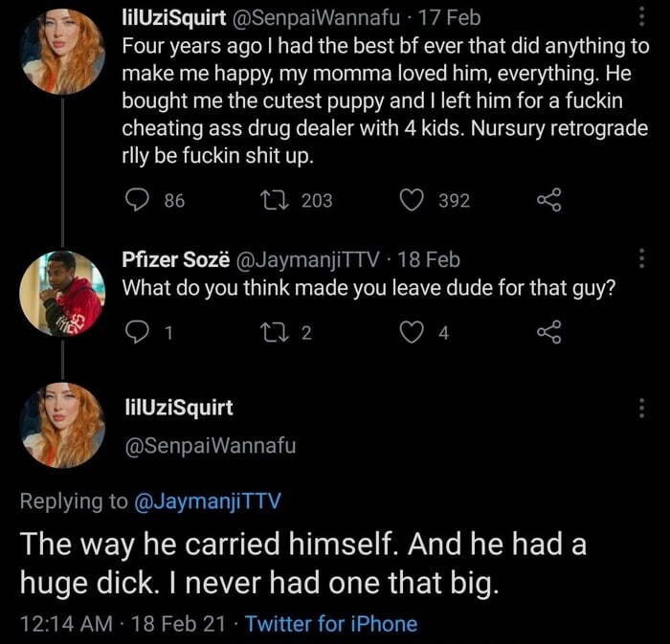670x644 pixels.
Task: Like the tweet with 392 likes
Action: tap(413, 199)
